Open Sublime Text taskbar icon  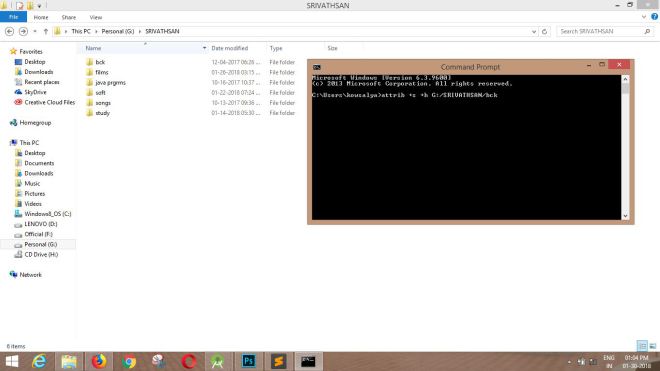tap(278, 361)
